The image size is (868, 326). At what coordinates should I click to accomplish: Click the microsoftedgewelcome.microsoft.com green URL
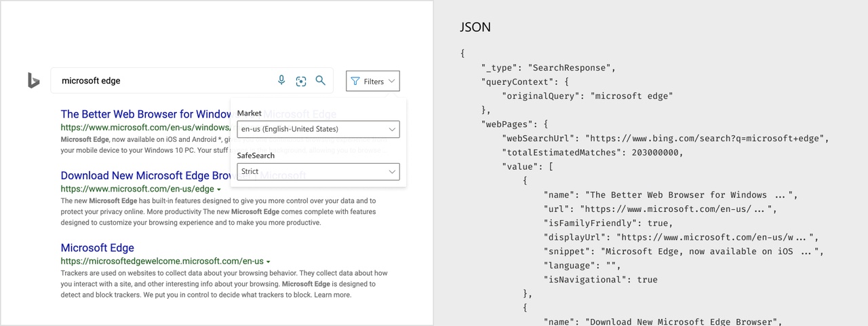(161, 261)
